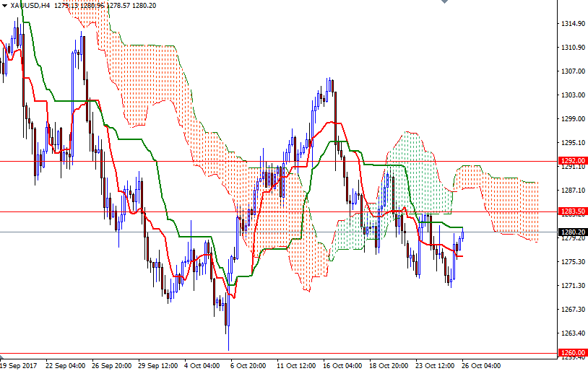Click the closing price value 1280.20 in header
The height and width of the screenshot is (371, 588).
pos(144,6)
